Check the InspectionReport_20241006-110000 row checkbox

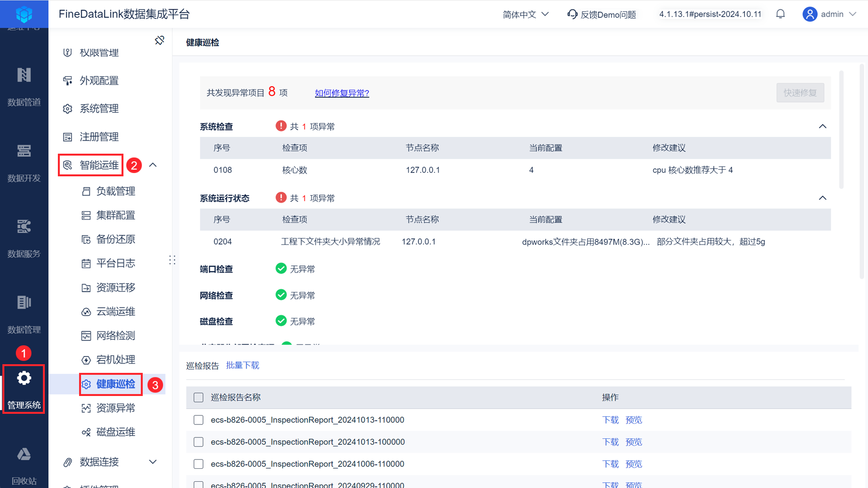[198, 464]
